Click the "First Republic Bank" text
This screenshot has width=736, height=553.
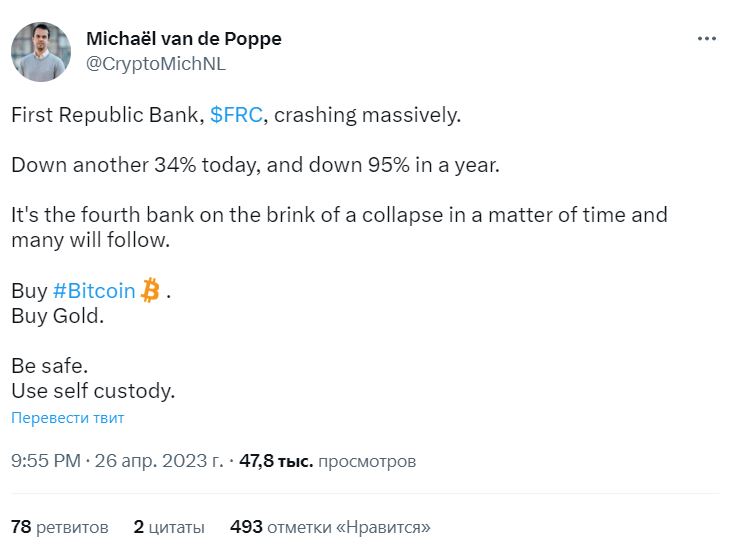tap(106, 115)
